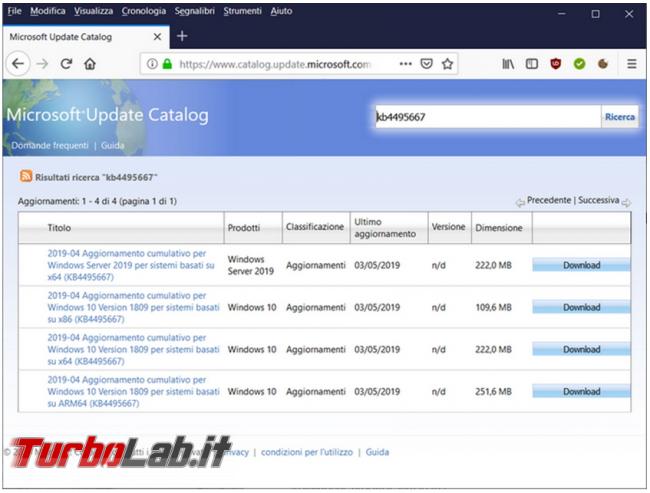Go to Successiva results page
Screen dimensions: 650x493
(x=599, y=200)
